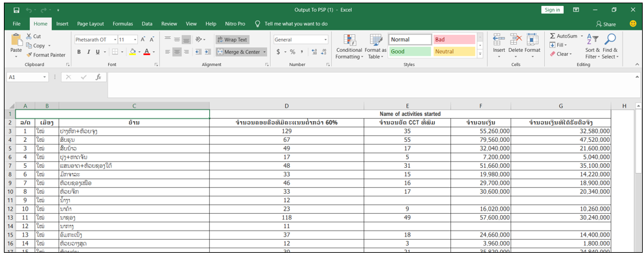Undo the last action
The width and height of the screenshot is (644, 256).
[x=29, y=10]
